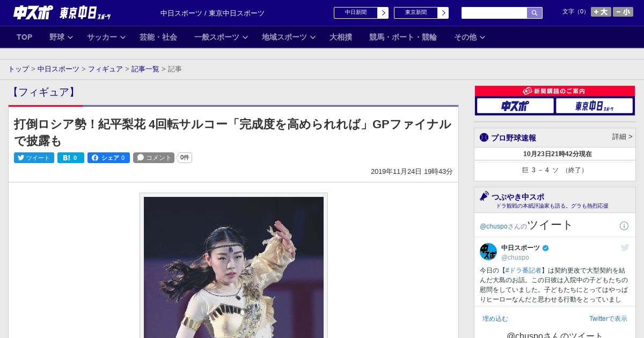The image size is (644, 338).
Task: Open the 東京新聞 link button
Action: pyautogui.click(x=421, y=13)
